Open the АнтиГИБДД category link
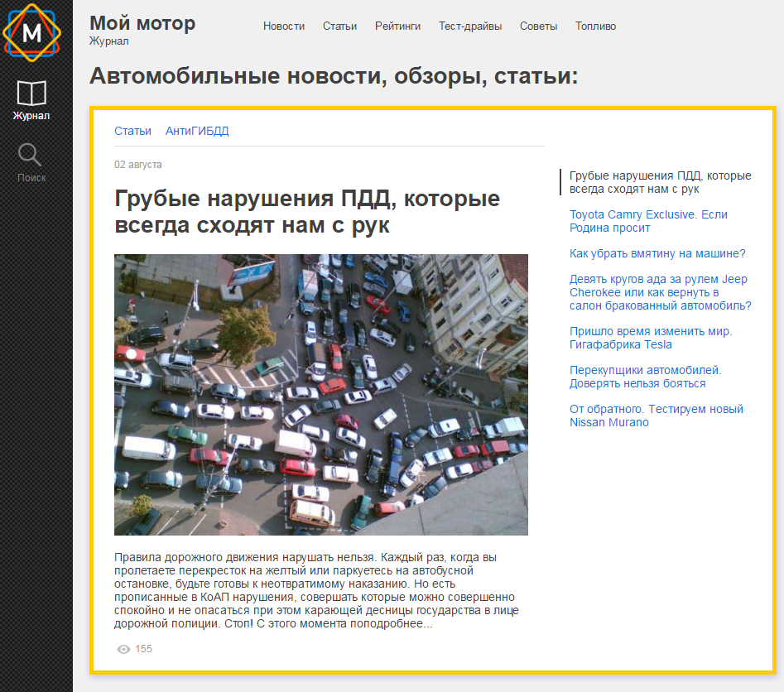784x692 pixels. pos(197,131)
